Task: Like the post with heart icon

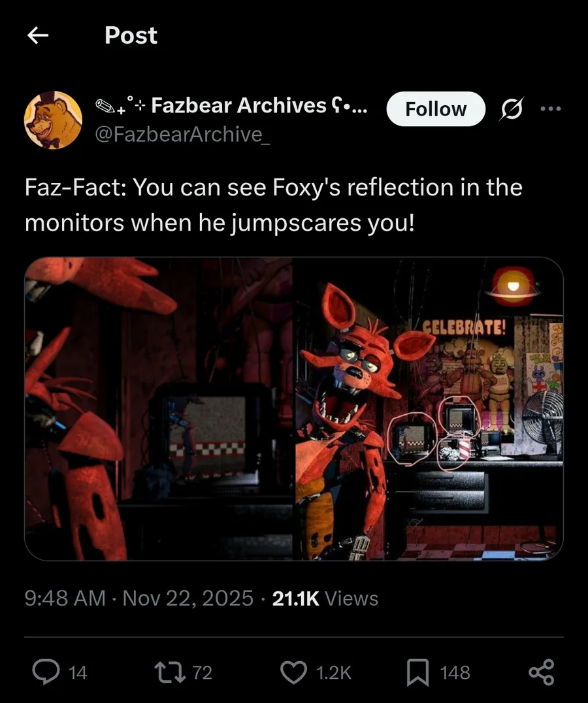Action: pyautogui.click(x=293, y=672)
